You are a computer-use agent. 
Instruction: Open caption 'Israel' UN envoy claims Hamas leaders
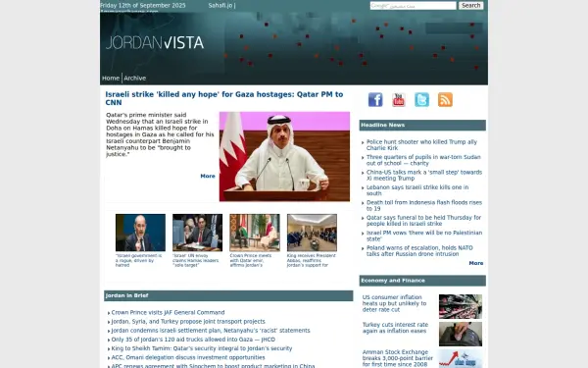pyautogui.click(x=196, y=260)
